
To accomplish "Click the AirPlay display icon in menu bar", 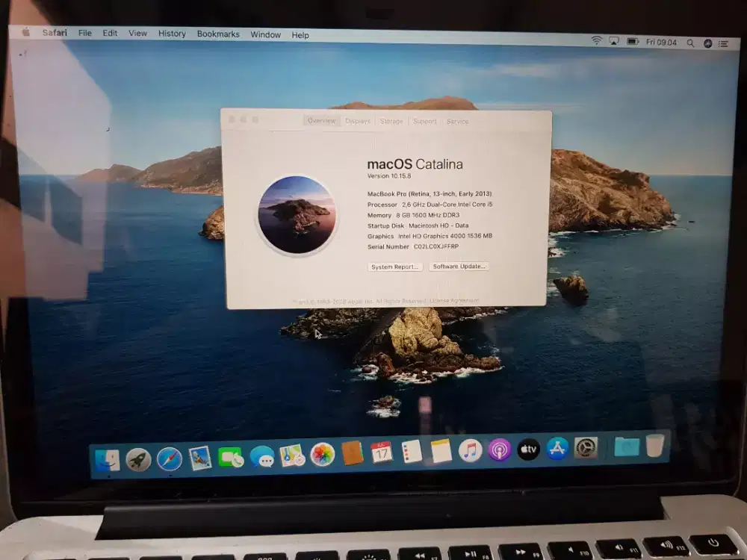I will [614, 41].
